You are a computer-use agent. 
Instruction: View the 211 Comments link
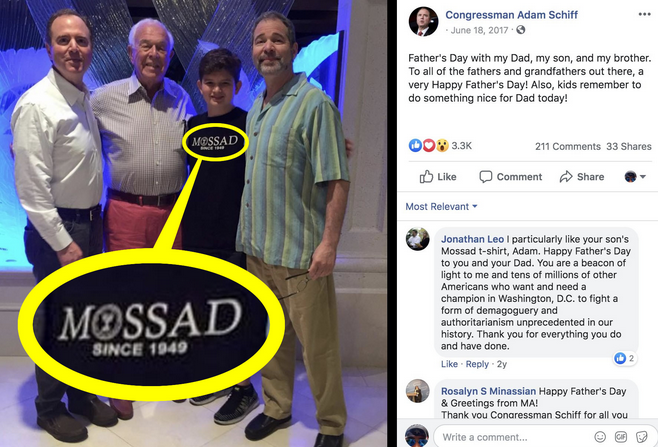click(567, 146)
